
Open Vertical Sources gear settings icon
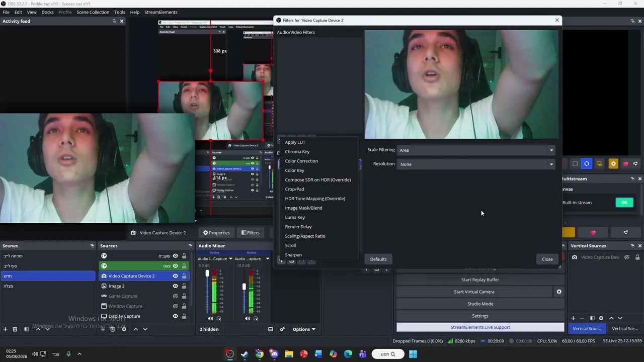[x=601, y=318]
